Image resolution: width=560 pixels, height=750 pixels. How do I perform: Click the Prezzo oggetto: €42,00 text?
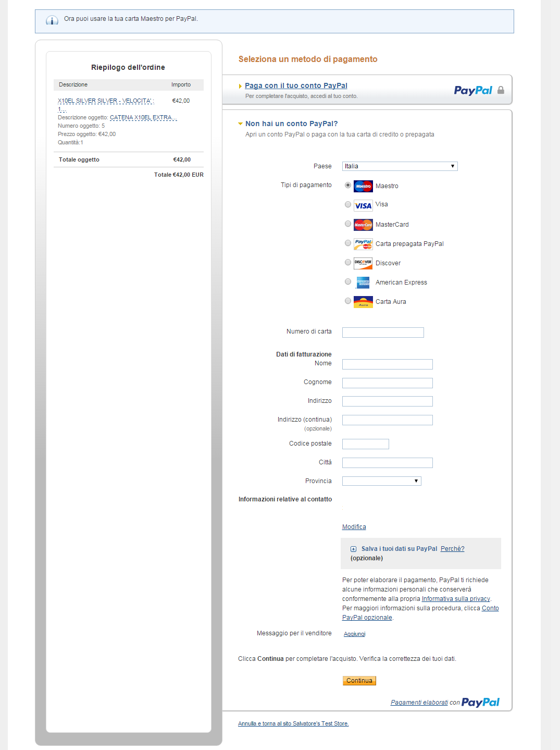click(x=87, y=134)
